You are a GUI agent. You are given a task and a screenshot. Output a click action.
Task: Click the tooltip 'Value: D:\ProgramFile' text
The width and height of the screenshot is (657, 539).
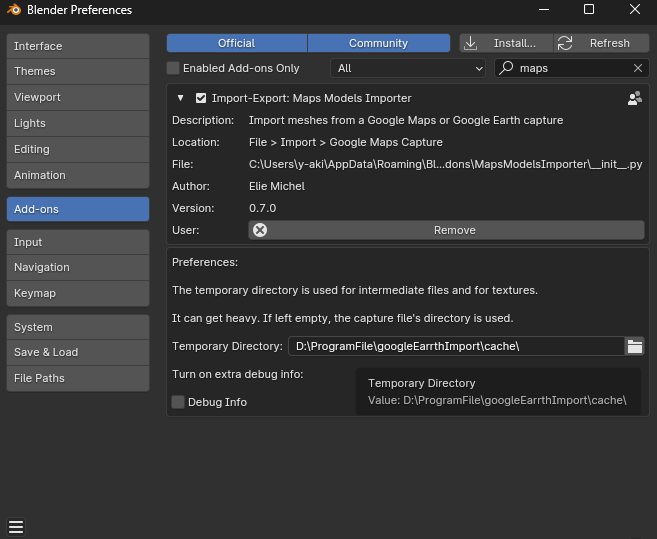[497, 400]
